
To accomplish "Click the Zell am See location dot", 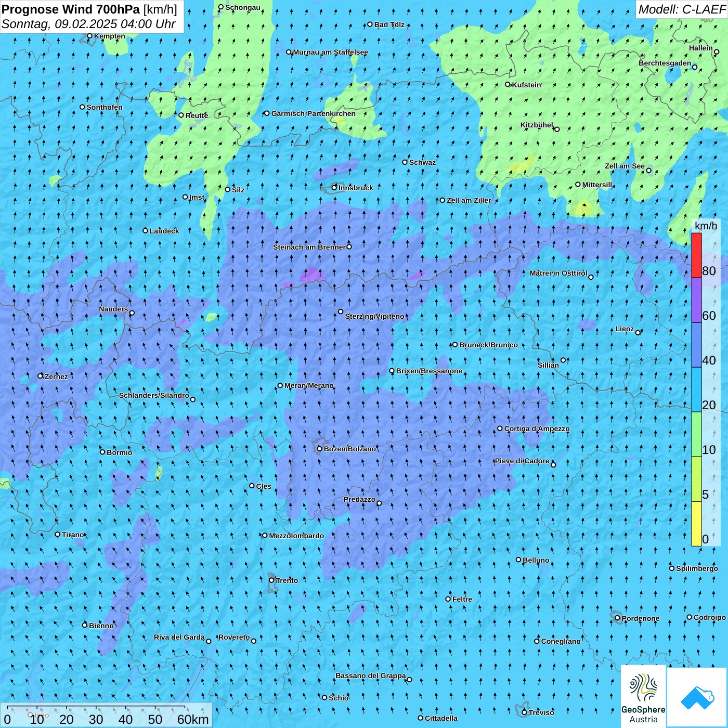I will pos(648,170).
